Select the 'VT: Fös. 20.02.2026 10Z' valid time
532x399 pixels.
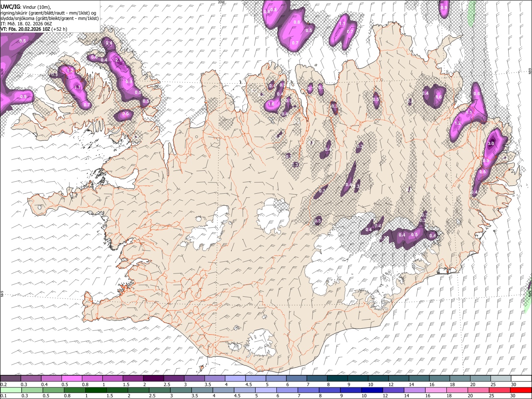25,29
